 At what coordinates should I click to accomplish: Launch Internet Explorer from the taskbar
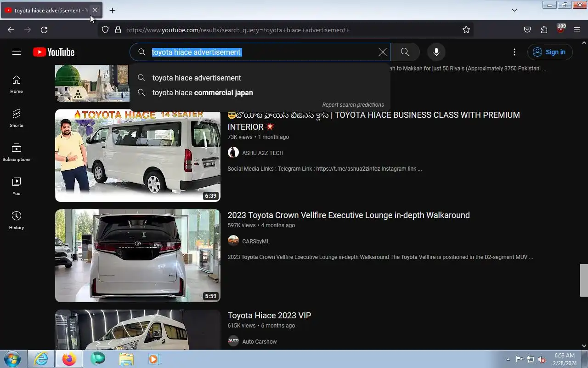coord(41,359)
